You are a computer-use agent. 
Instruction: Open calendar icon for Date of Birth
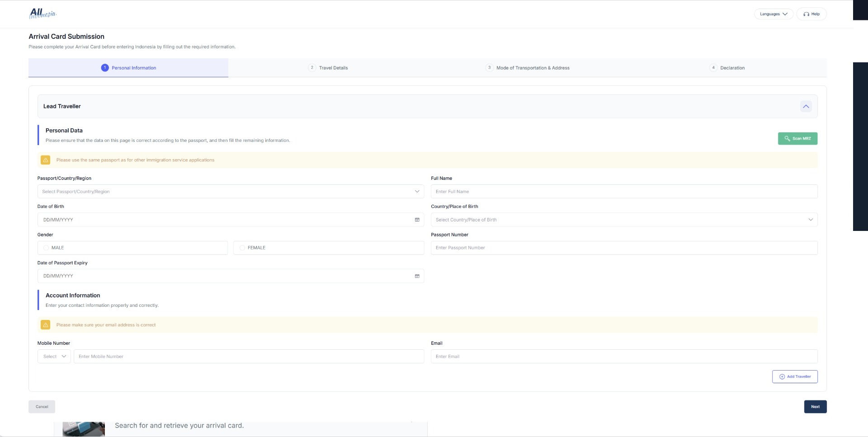(x=417, y=220)
